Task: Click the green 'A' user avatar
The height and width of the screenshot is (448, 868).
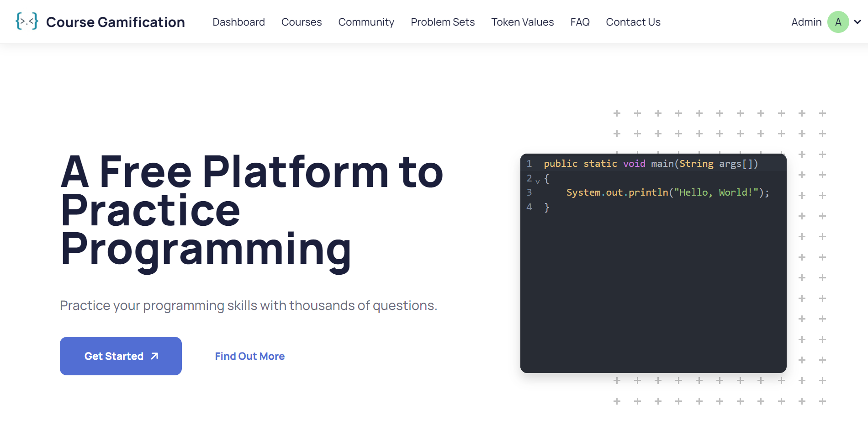Action: (838, 22)
